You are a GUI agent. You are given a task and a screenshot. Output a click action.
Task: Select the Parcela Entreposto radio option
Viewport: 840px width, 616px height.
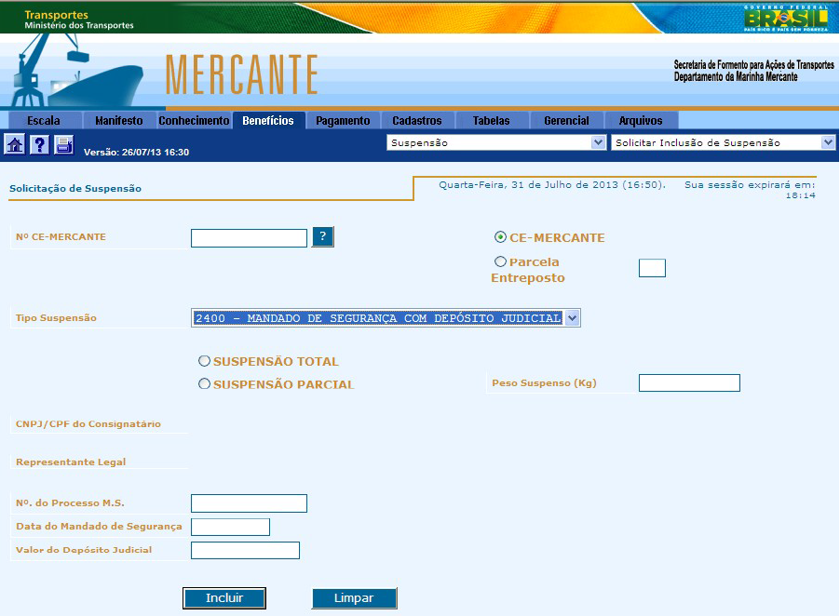(x=500, y=261)
